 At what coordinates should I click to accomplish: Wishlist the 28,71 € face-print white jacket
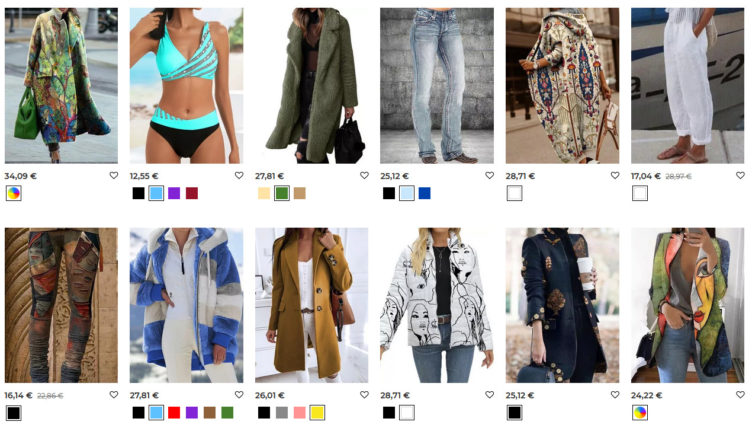tap(489, 394)
